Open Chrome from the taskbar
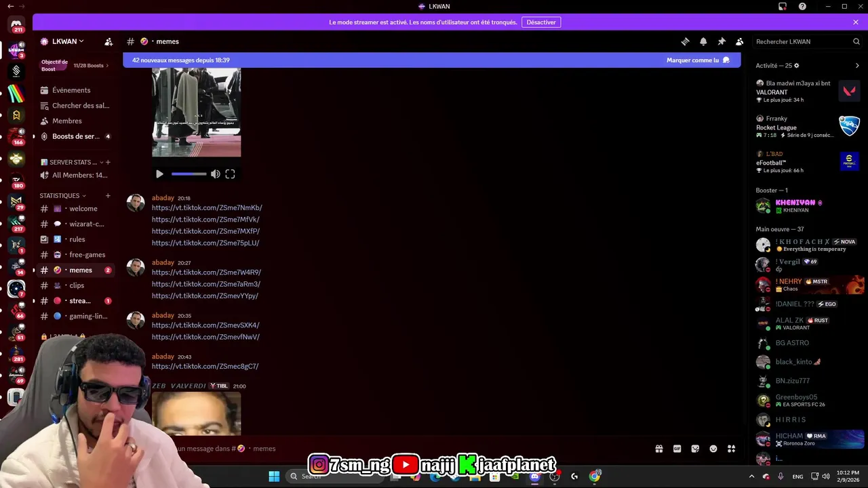 pyautogui.click(x=595, y=476)
